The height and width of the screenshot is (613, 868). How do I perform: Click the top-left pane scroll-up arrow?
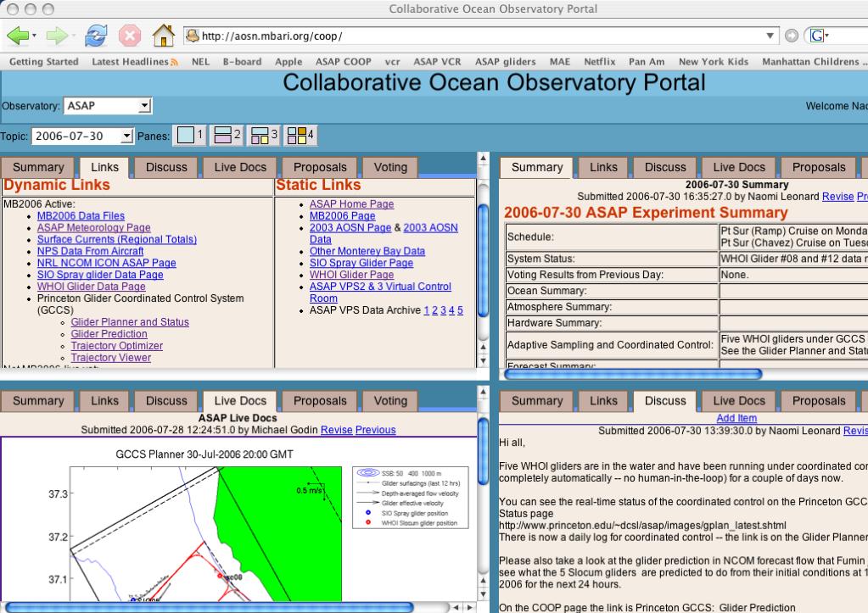point(483,159)
